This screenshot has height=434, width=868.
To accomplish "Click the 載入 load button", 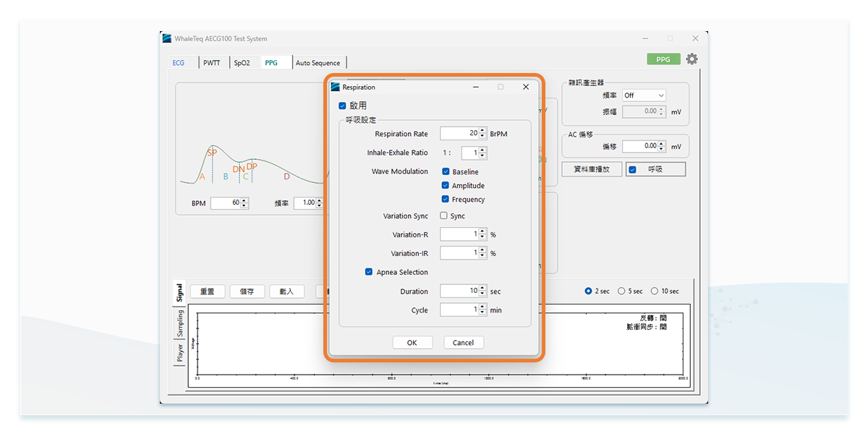I will [287, 292].
